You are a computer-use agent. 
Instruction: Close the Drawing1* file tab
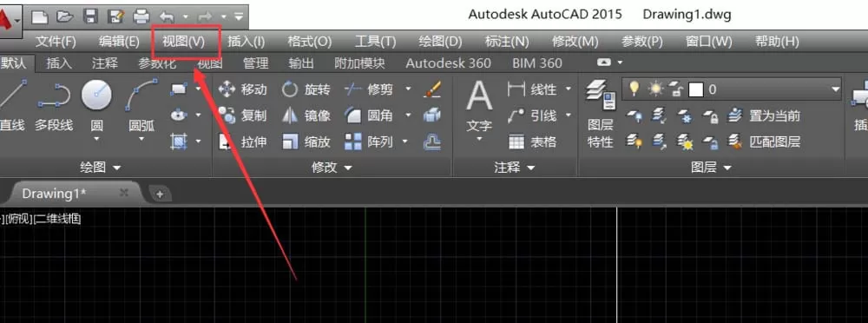124,193
